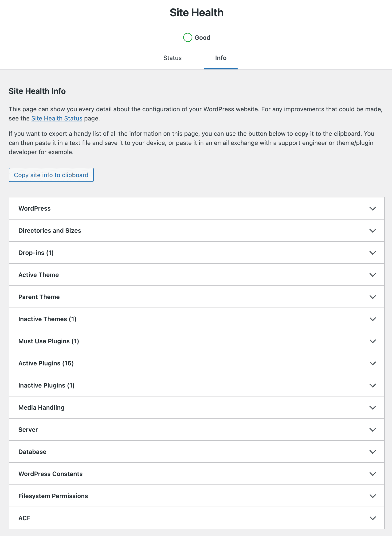This screenshot has width=392, height=536.
Task: Open the Media Handling section
Action: (196, 407)
